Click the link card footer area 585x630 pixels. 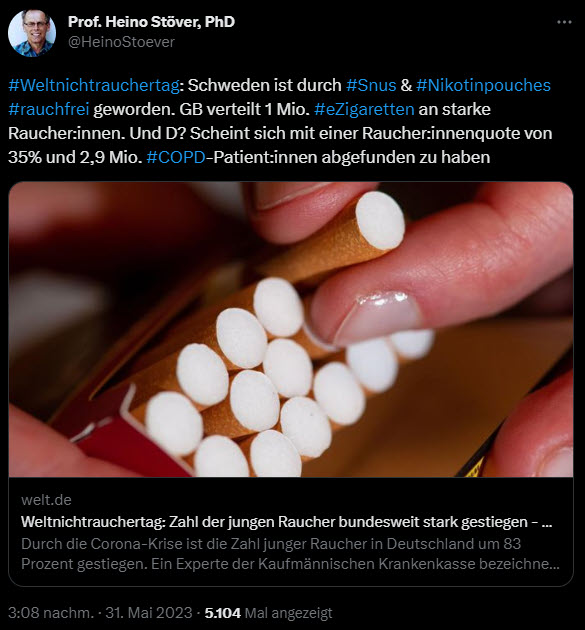[291, 532]
